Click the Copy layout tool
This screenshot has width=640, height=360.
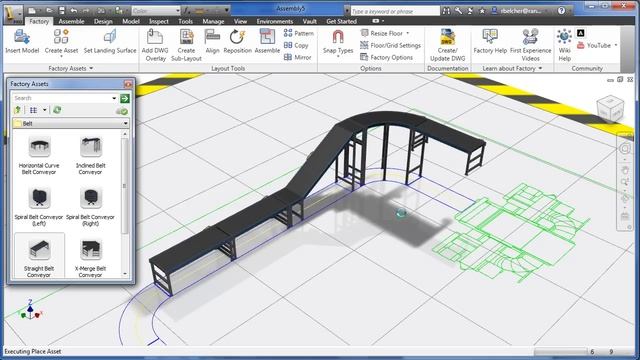tap(296, 45)
